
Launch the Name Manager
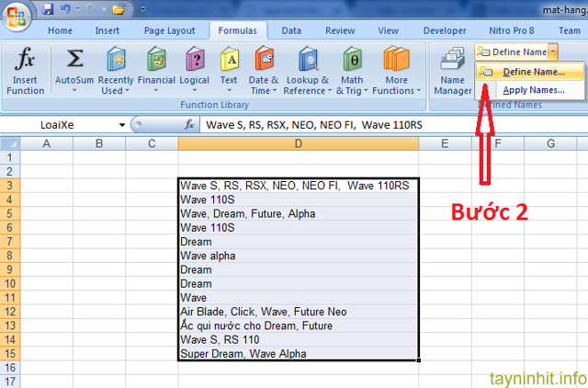pyautogui.click(x=452, y=71)
